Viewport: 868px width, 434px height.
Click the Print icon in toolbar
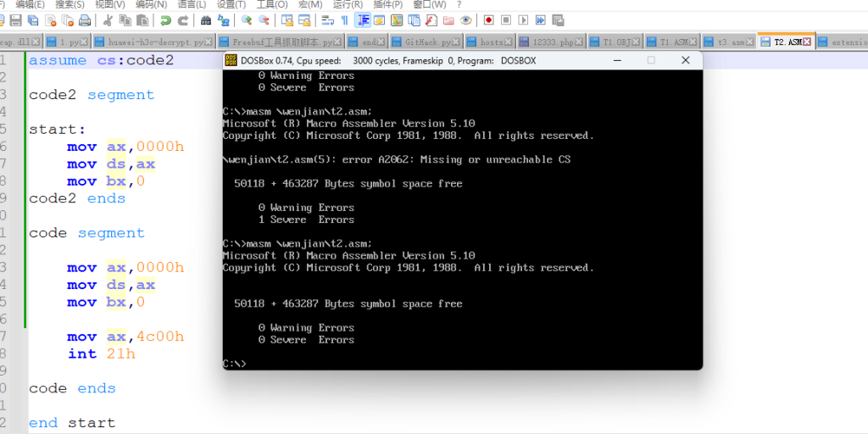tap(85, 19)
